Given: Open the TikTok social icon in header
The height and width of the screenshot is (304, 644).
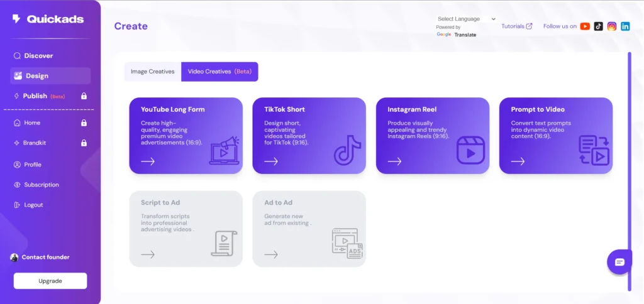Looking at the screenshot, I should pyautogui.click(x=599, y=26).
